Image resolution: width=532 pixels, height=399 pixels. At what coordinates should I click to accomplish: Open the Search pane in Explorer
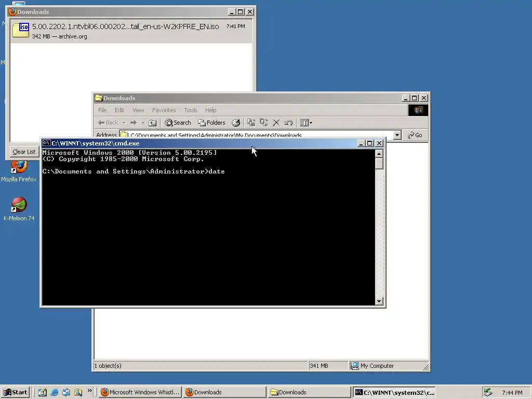[178, 123]
